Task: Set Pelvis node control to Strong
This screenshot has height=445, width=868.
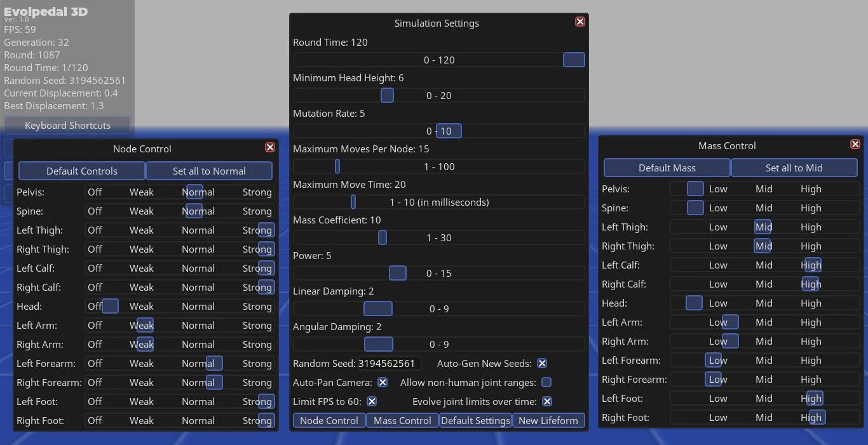Action: click(257, 192)
